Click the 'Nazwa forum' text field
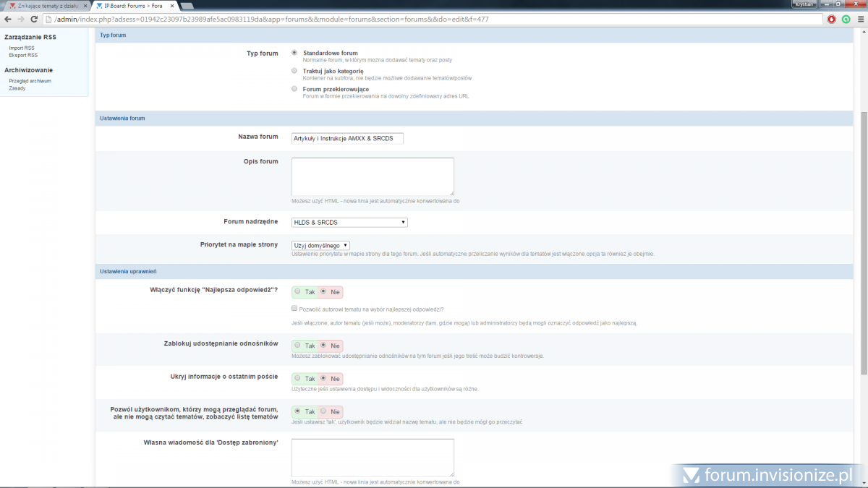The height and width of the screenshot is (488, 868). pos(347,137)
